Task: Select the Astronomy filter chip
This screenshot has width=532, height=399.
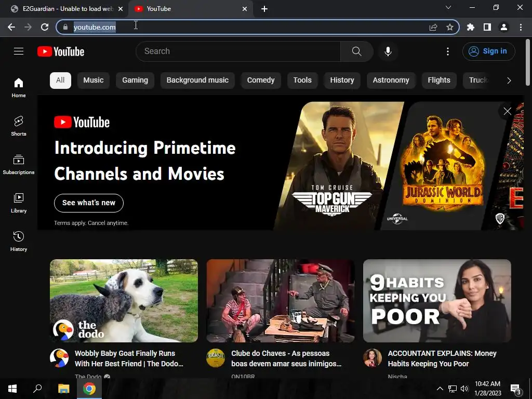Action: [x=391, y=81]
